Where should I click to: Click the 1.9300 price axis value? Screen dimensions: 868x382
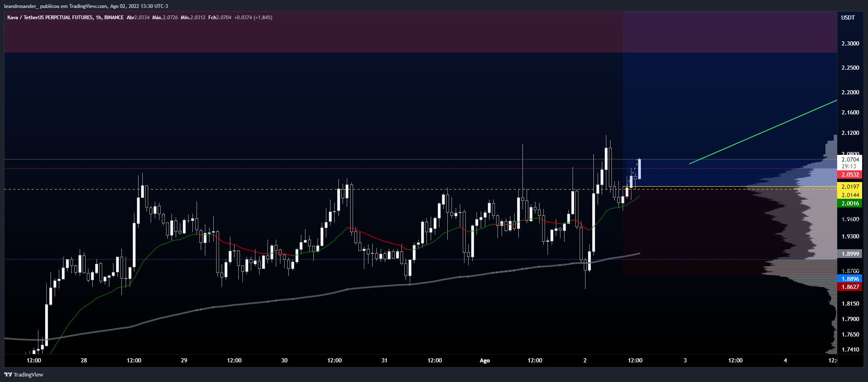(850, 236)
